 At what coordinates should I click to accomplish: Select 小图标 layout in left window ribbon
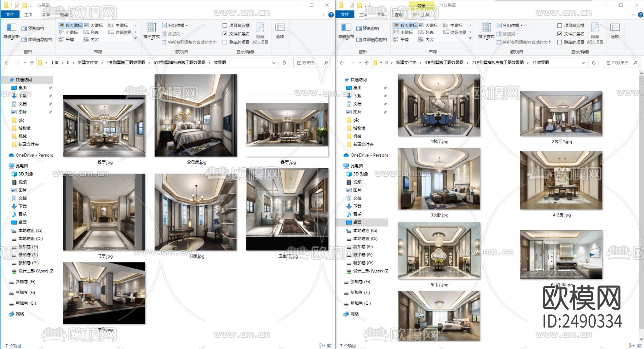tap(68, 33)
